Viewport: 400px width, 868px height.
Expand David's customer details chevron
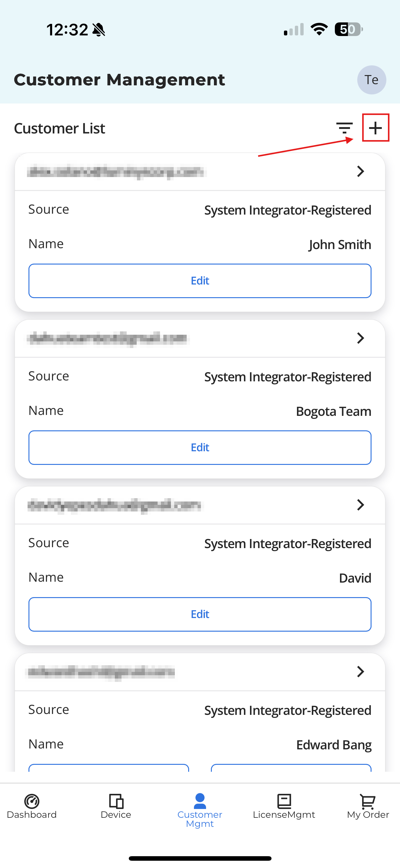coord(360,505)
